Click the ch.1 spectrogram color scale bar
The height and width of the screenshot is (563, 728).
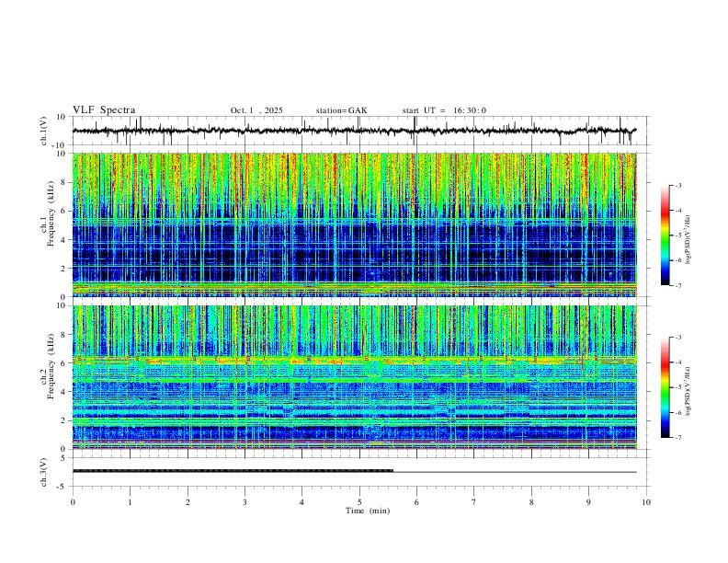tap(665, 236)
